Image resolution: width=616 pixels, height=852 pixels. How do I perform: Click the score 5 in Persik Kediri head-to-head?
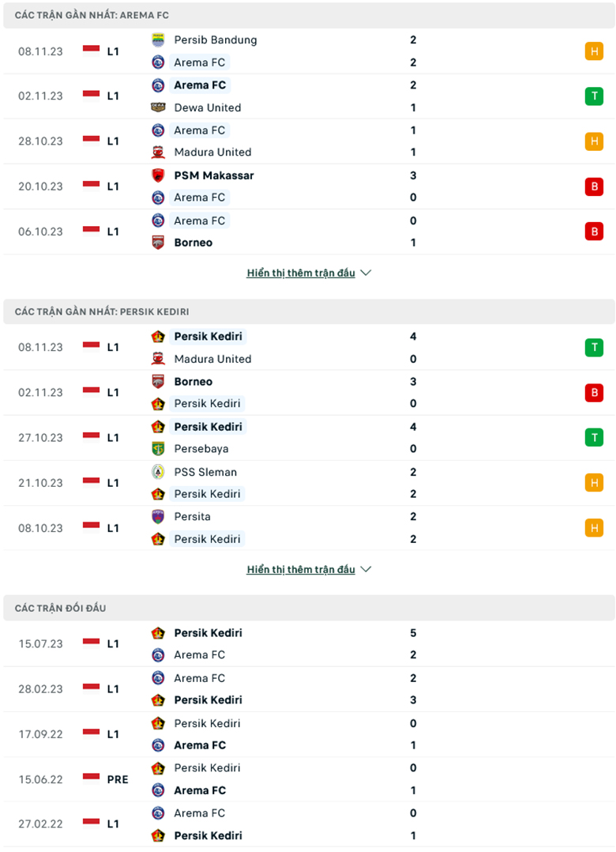[x=412, y=633]
